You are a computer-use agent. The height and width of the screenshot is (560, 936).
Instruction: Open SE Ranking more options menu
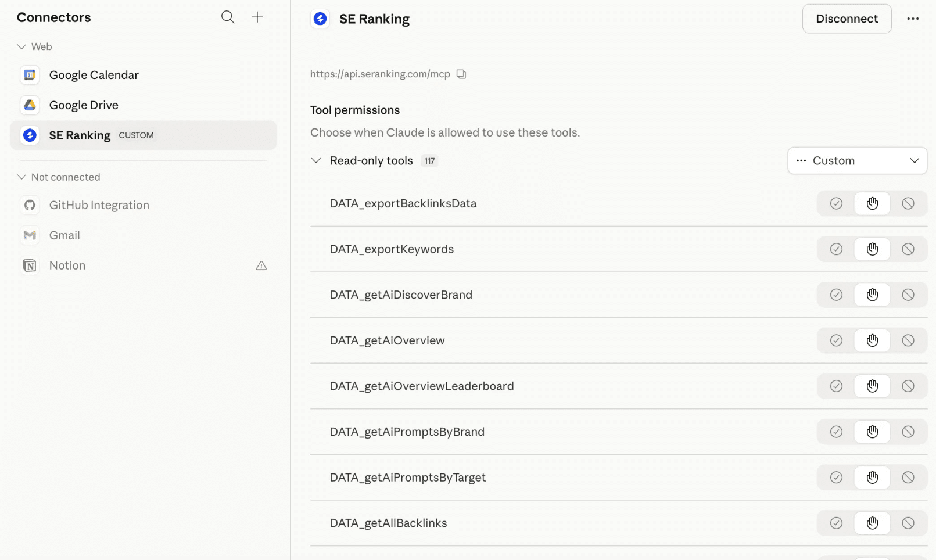[913, 19]
